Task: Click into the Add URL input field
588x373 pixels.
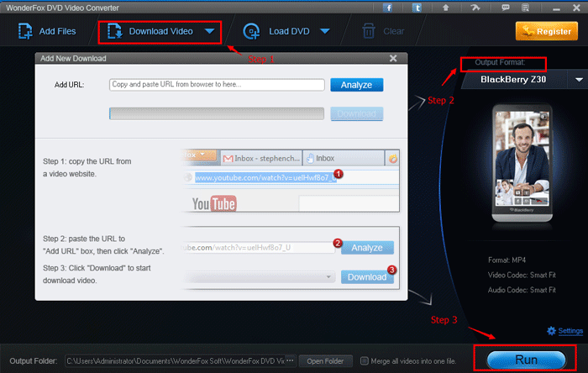Action: pyautogui.click(x=217, y=85)
